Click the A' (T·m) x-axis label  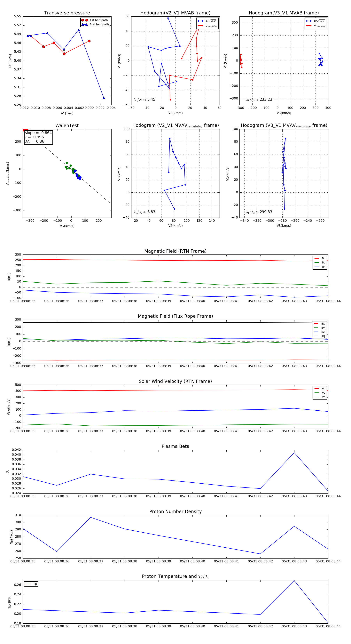pos(67,113)
